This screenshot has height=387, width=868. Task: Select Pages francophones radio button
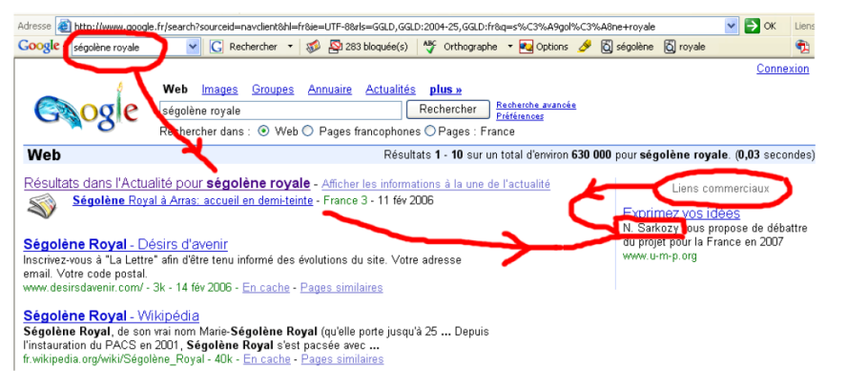point(308,132)
